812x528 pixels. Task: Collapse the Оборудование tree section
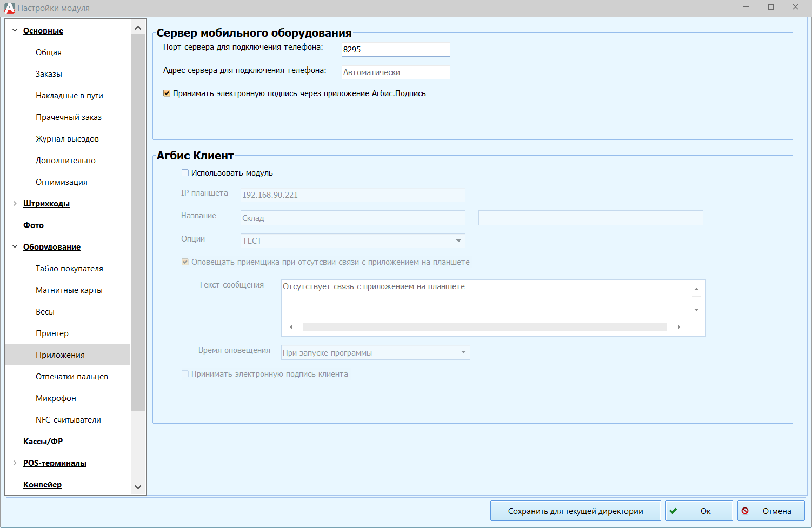click(x=15, y=247)
